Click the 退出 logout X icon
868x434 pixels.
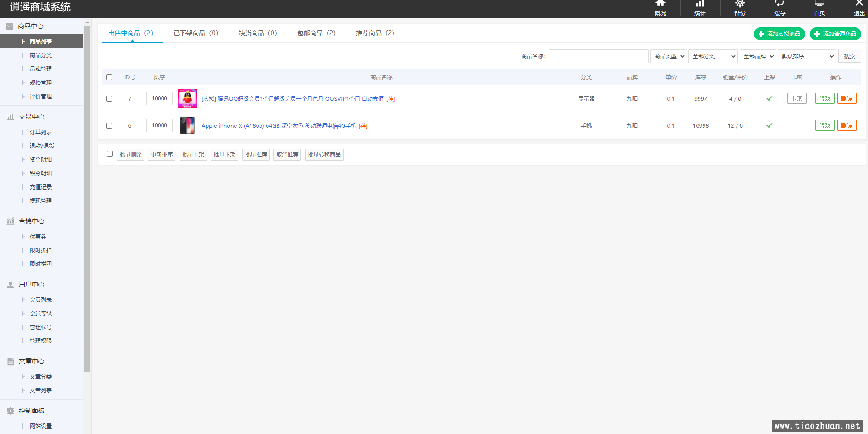859,3
